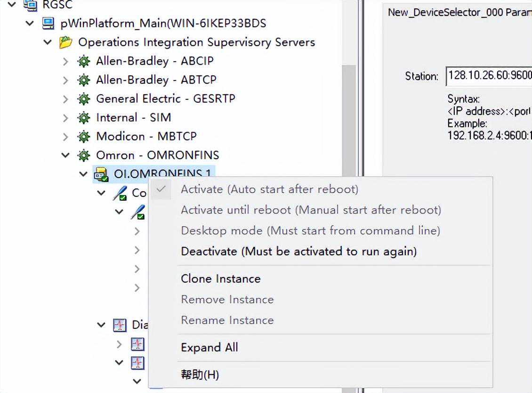The height and width of the screenshot is (393, 532).
Task: Expand the Allen-Bradley - ABCIP node
Action: pos(65,61)
